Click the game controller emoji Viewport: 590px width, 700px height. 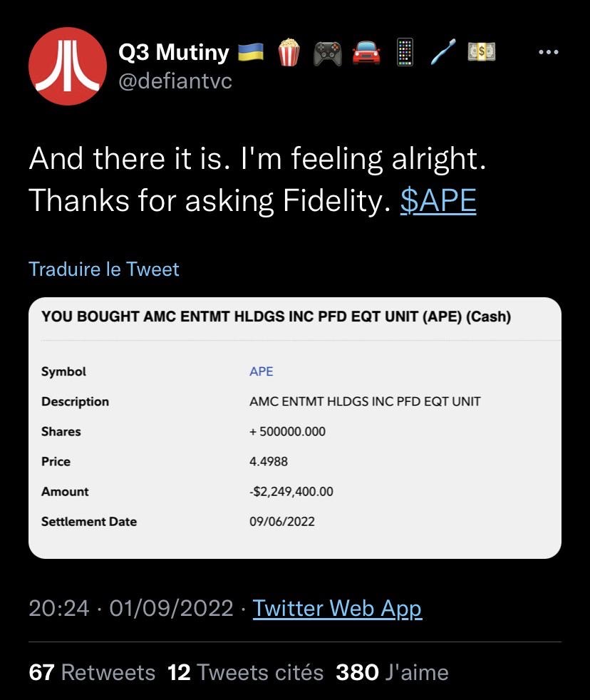pos(328,52)
